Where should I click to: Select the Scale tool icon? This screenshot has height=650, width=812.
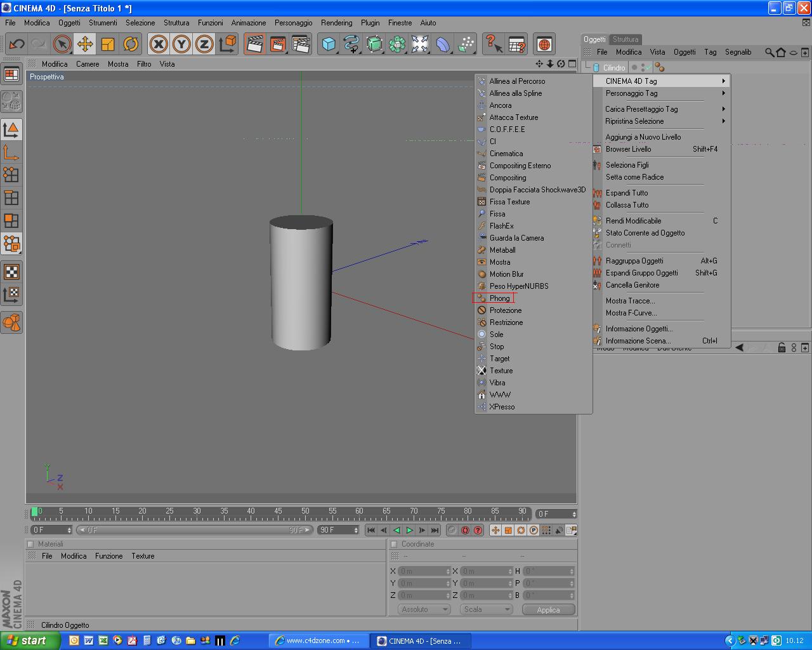108,44
